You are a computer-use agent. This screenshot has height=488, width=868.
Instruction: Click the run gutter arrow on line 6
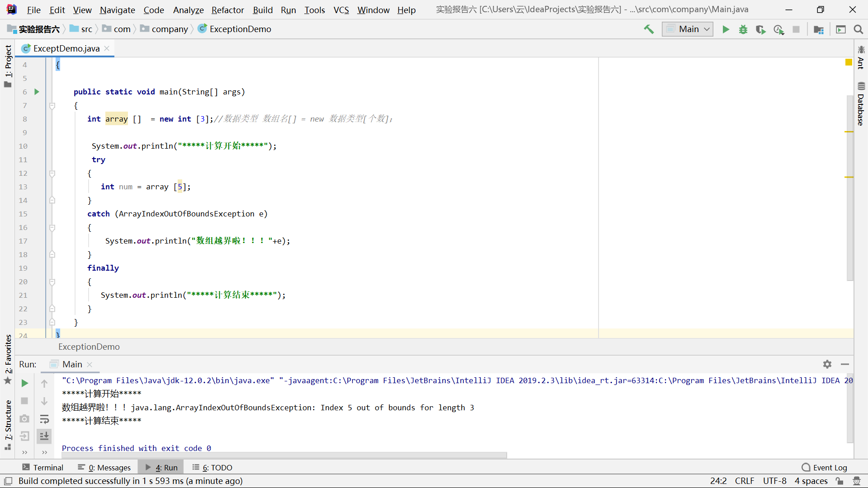tap(37, 92)
